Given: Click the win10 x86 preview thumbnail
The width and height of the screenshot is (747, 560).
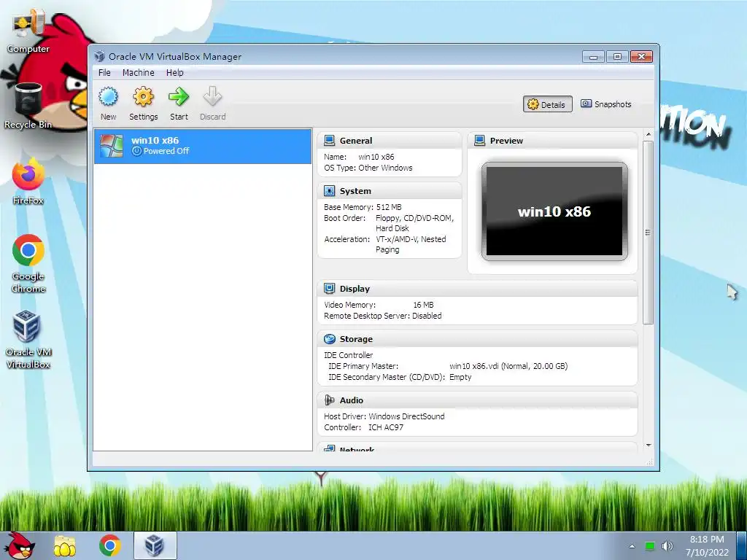Looking at the screenshot, I should coord(554,211).
